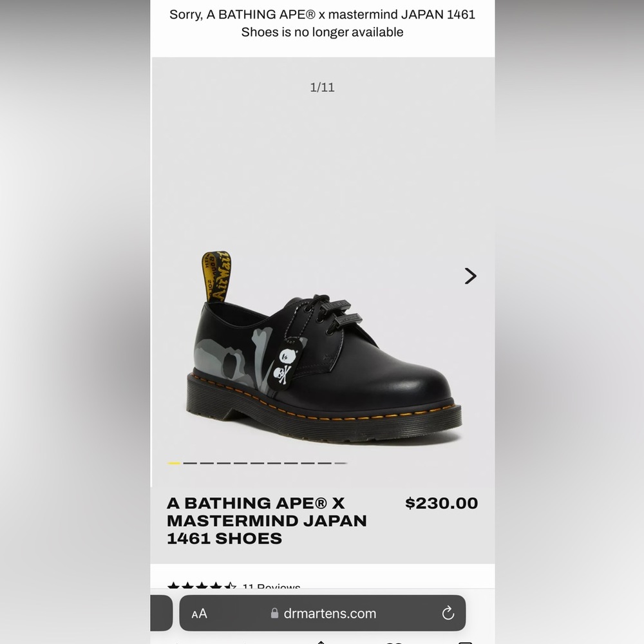Click the A BATHING APE product title
Image resolution: width=644 pixels, height=644 pixels.
point(267,520)
